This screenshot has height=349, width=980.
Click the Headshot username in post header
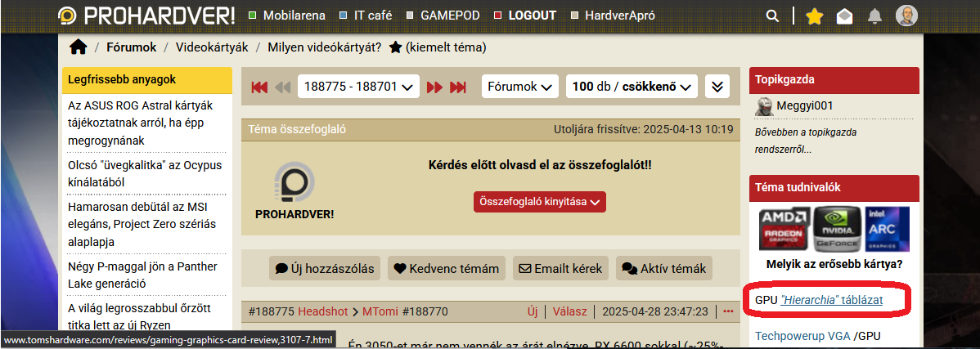pyautogui.click(x=324, y=311)
